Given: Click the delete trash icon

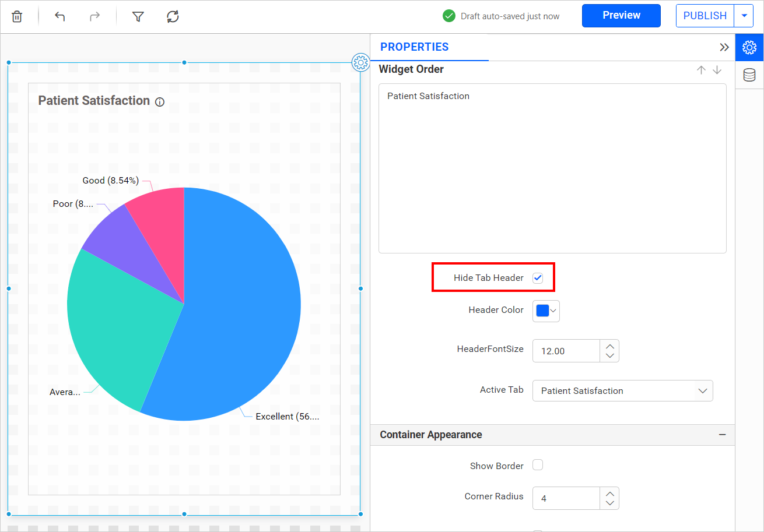Looking at the screenshot, I should click(x=17, y=16).
